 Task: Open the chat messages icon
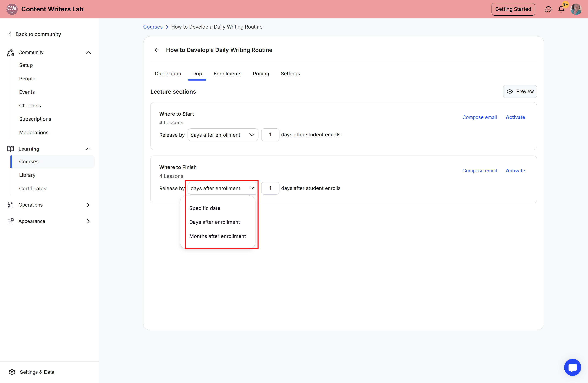[548, 9]
